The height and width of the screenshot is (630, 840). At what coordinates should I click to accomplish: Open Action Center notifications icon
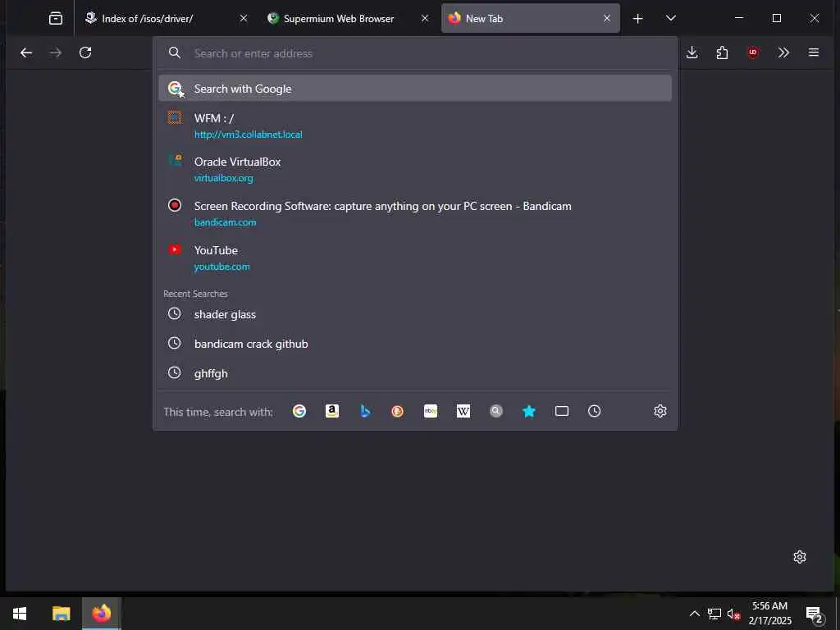tap(815, 614)
